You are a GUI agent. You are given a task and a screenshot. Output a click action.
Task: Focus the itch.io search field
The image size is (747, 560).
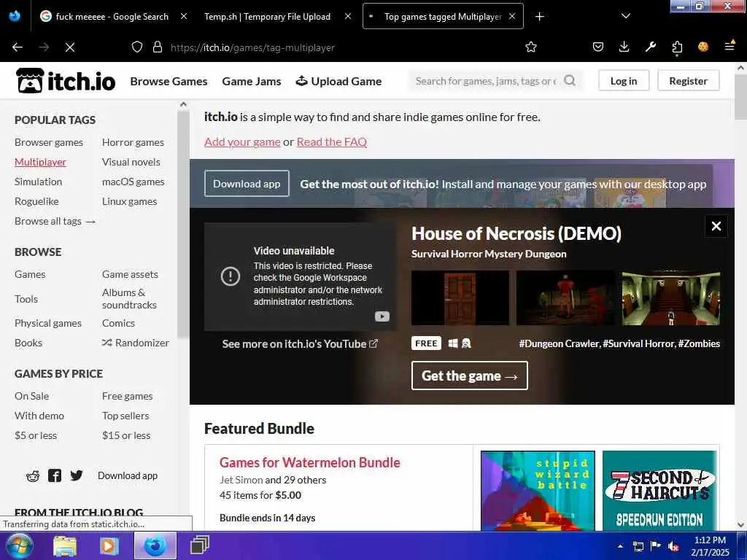click(486, 81)
